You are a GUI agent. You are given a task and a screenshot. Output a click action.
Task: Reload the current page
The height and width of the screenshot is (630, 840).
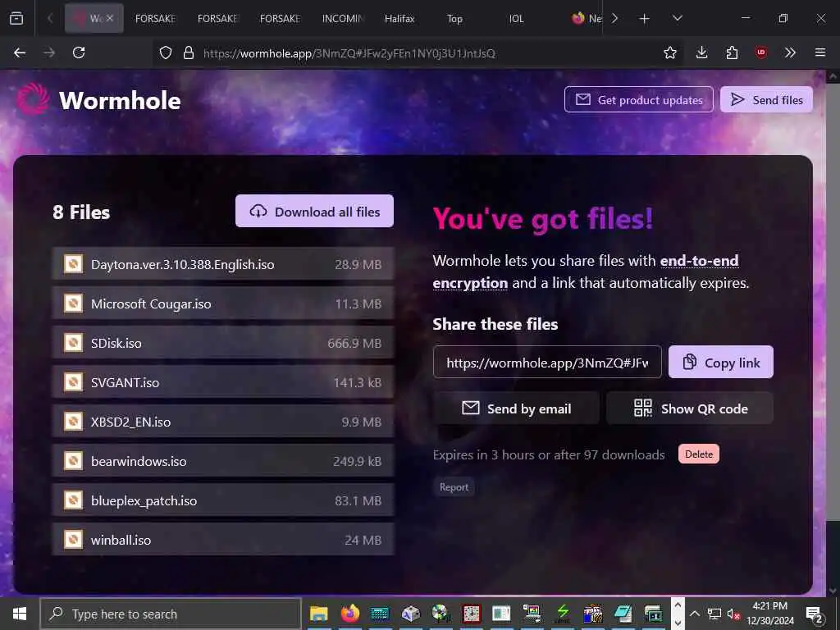click(79, 52)
